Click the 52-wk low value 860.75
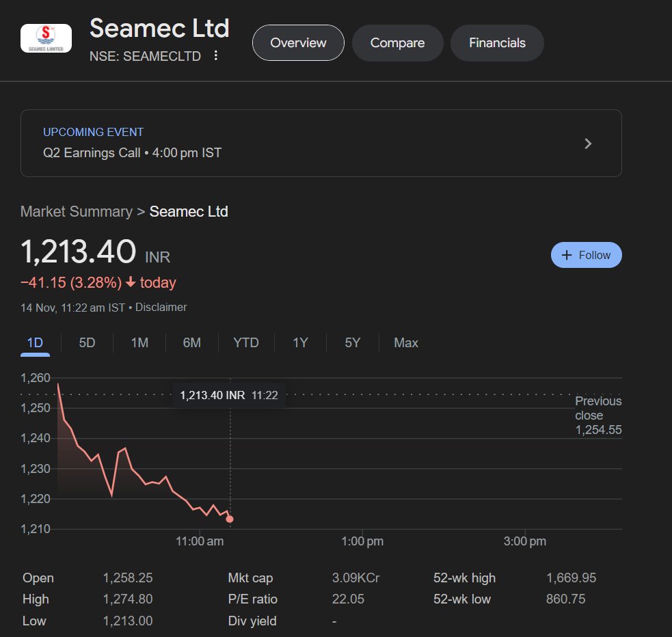This screenshot has height=637, width=672. coord(566,599)
